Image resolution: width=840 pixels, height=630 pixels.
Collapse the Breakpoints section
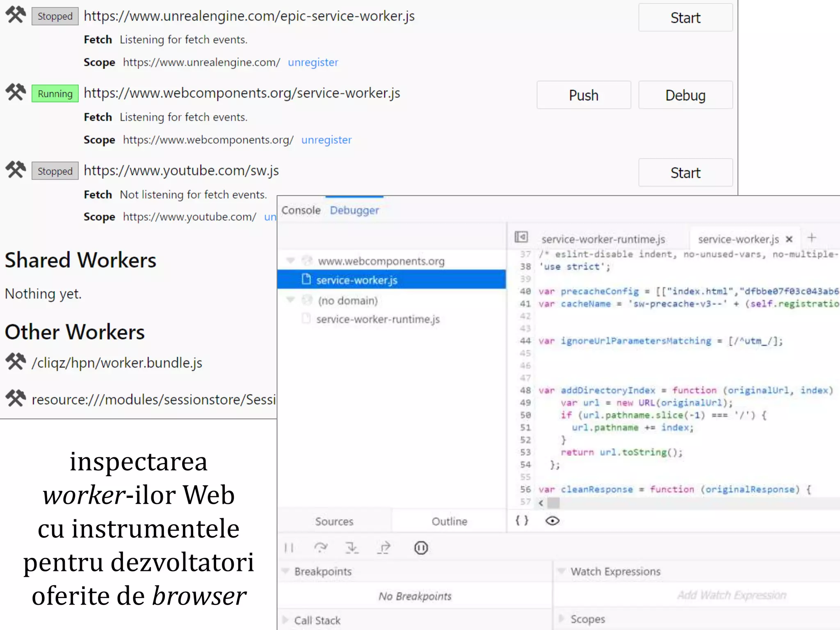(286, 571)
